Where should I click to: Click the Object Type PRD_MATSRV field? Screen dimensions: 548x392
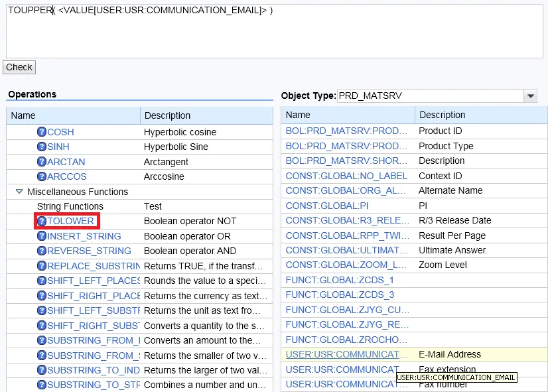[x=430, y=96]
